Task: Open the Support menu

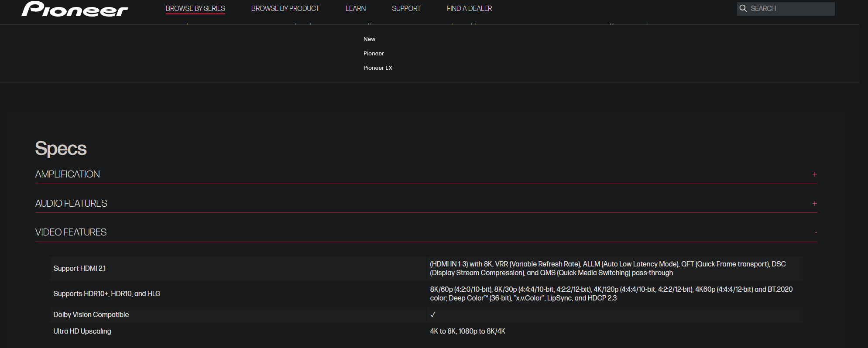Action: [406, 8]
